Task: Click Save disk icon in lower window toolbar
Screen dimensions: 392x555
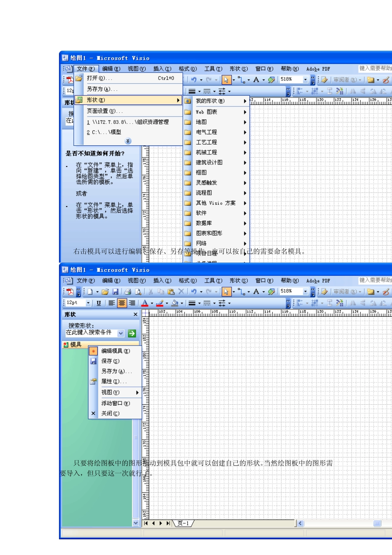Action: point(116,292)
